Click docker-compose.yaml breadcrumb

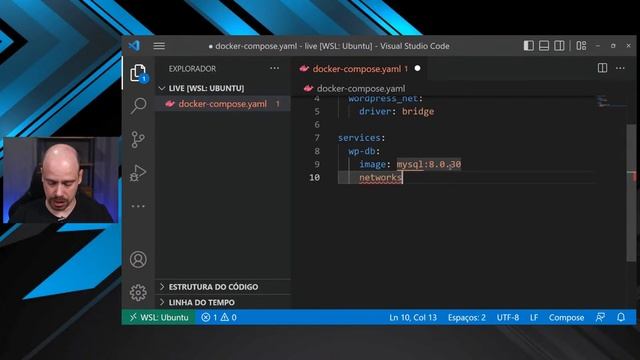[x=361, y=89]
